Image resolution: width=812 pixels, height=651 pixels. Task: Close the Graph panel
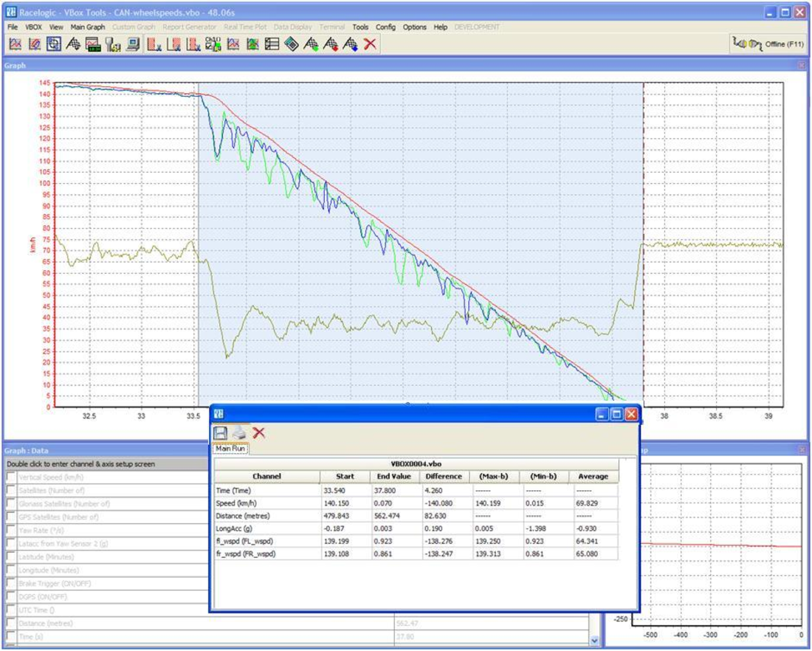[x=802, y=66]
